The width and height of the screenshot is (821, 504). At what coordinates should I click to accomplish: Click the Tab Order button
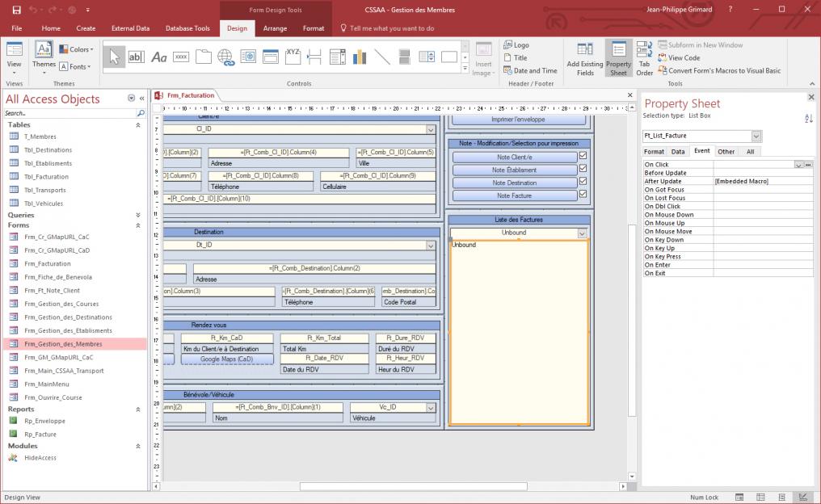[x=644, y=58]
